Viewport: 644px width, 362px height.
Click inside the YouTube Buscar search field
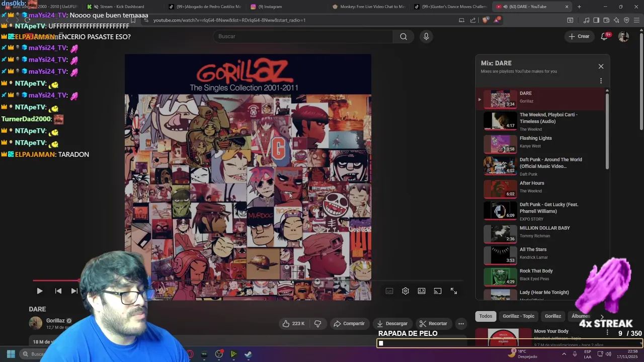click(303, 36)
